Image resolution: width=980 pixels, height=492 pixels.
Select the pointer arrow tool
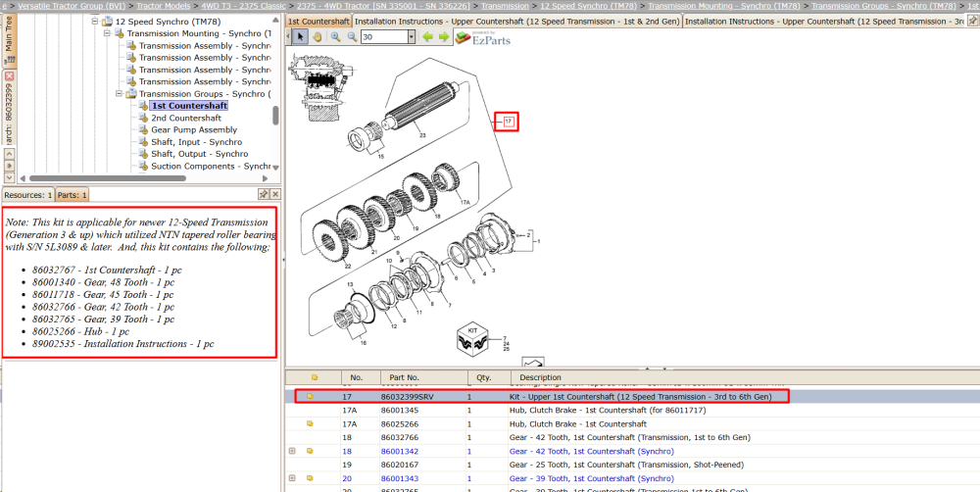tap(301, 37)
